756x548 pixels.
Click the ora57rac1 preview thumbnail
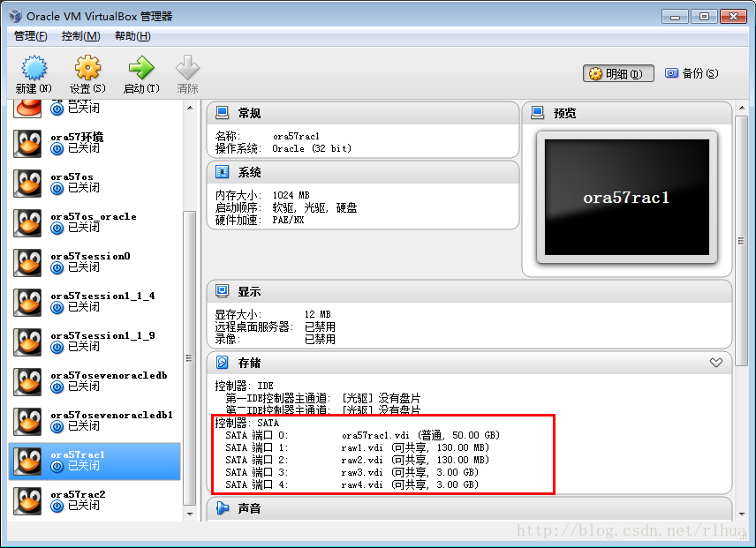click(x=627, y=198)
